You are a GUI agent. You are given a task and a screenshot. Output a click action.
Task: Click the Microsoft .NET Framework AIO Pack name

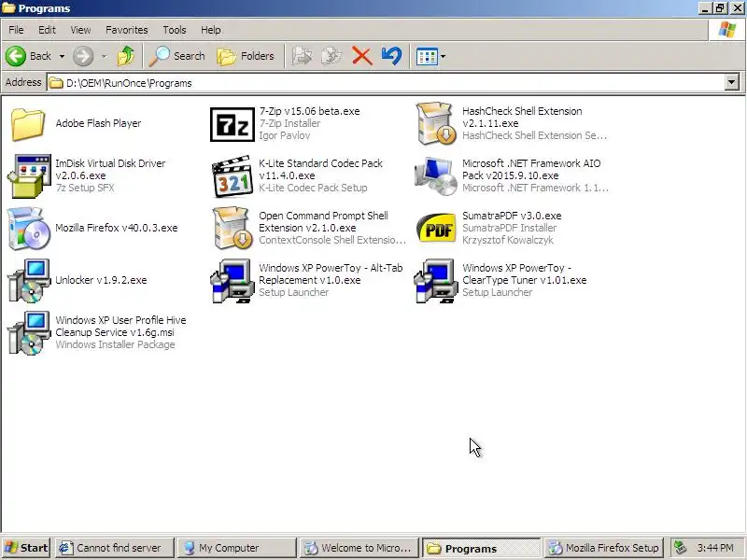point(531,169)
